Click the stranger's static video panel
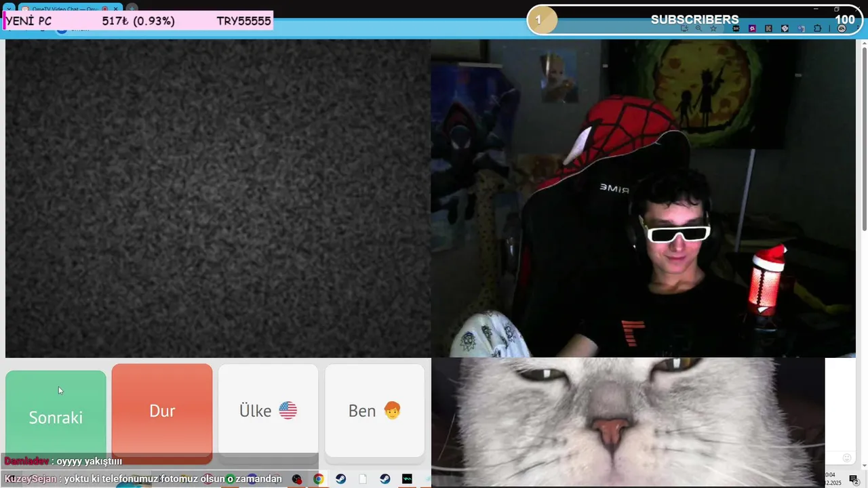868x488 pixels. [218, 198]
